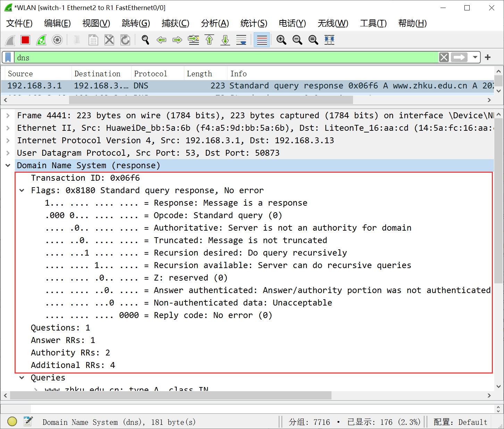
Task: Click the expert information yellow circle
Action: point(12,421)
